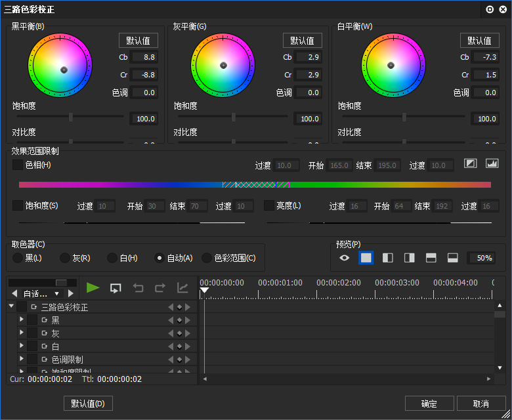This screenshot has height=420, width=512.
Task: Click the 取消 button
Action: click(x=481, y=404)
